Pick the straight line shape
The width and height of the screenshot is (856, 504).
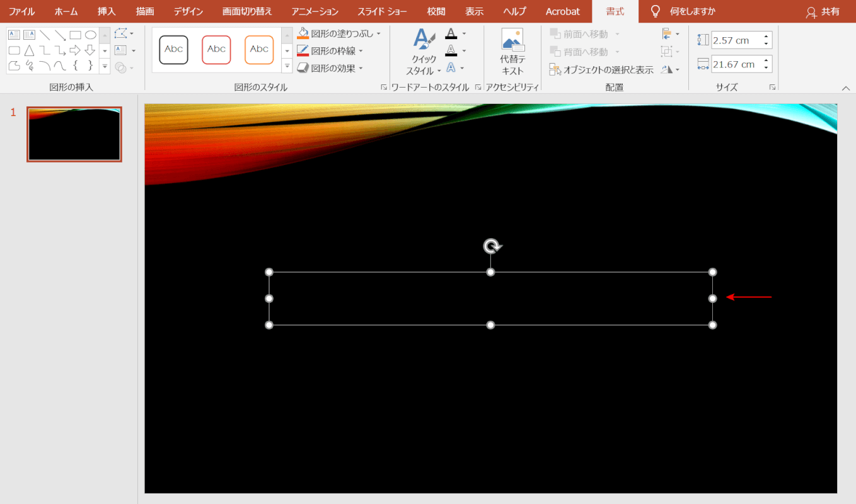pos(45,35)
